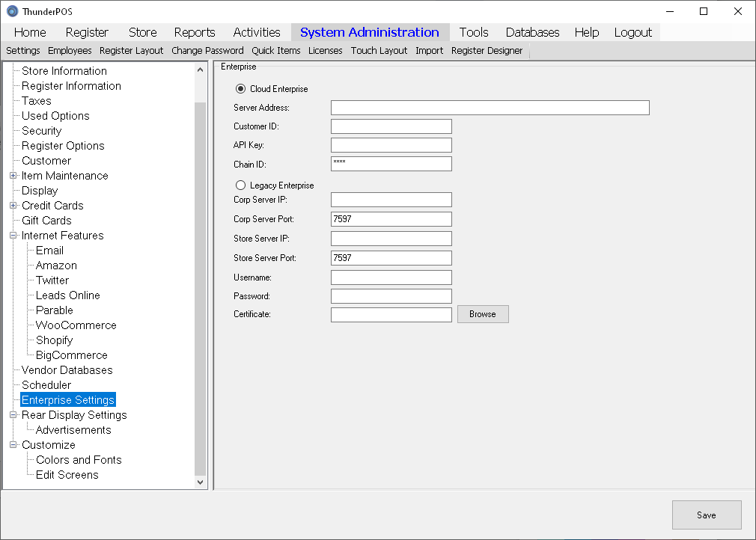Image resolution: width=756 pixels, height=540 pixels.
Task: Expand the Item Maintenance tree node
Action: click(x=13, y=176)
